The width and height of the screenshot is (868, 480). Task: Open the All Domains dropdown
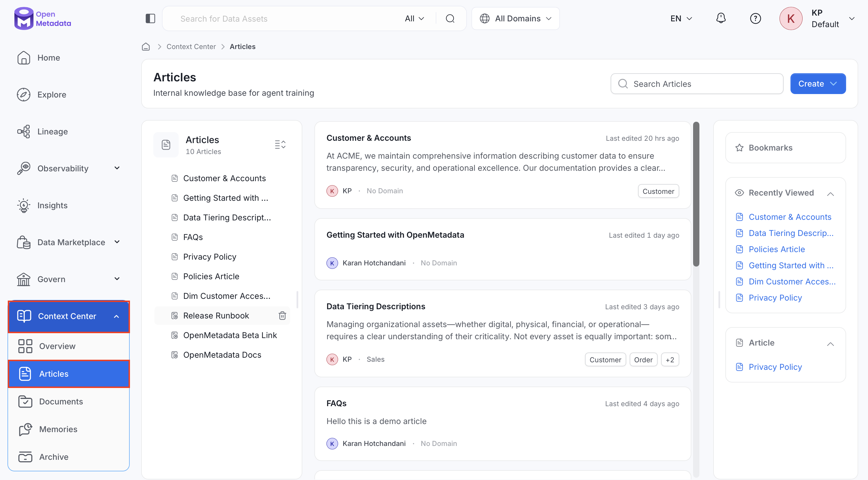(516, 18)
